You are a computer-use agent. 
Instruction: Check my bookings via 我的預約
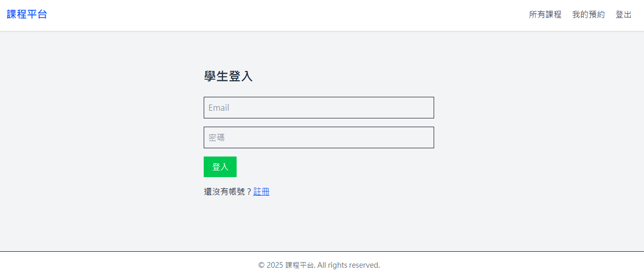coord(588,14)
